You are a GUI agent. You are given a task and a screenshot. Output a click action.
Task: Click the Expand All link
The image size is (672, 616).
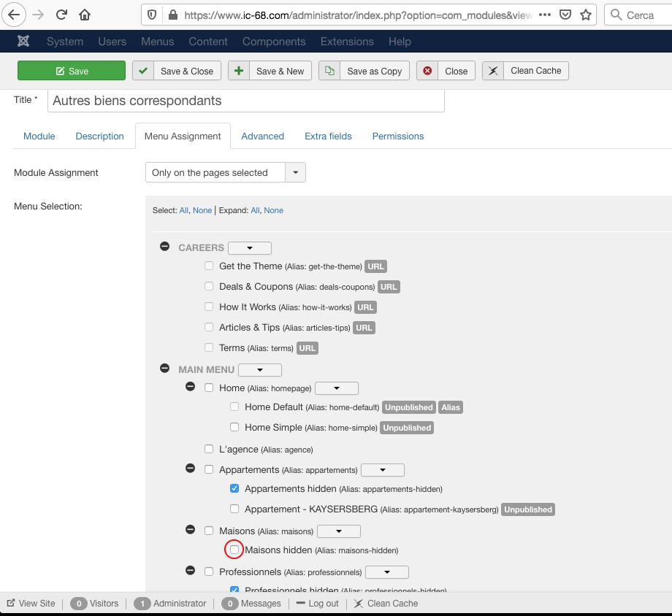pyautogui.click(x=255, y=210)
